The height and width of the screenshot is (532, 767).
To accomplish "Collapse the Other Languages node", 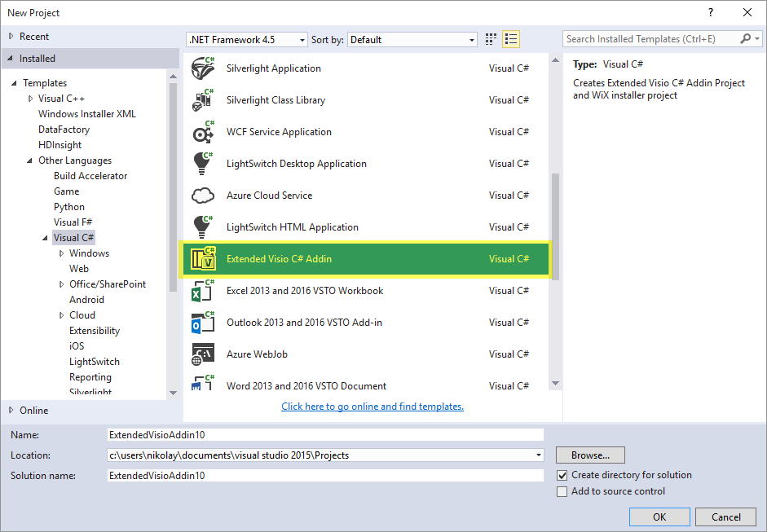I will pyautogui.click(x=30, y=160).
